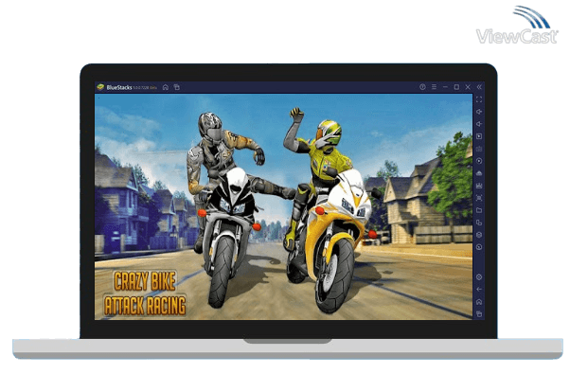Close the BlueStacks window

pyautogui.click(x=468, y=87)
